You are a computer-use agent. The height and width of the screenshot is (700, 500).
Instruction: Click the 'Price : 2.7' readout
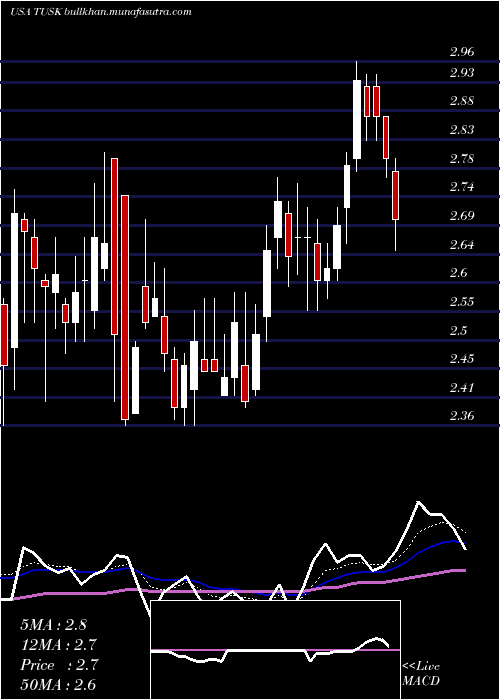pyautogui.click(x=58, y=665)
